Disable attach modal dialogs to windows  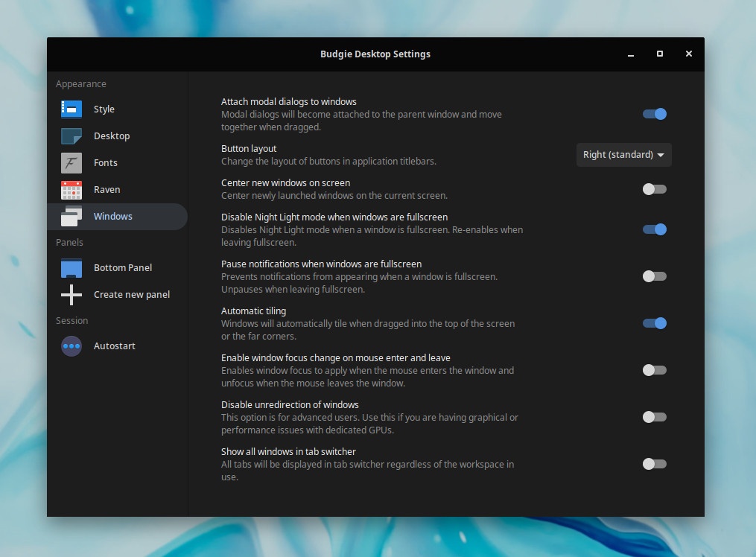[x=654, y=114]
